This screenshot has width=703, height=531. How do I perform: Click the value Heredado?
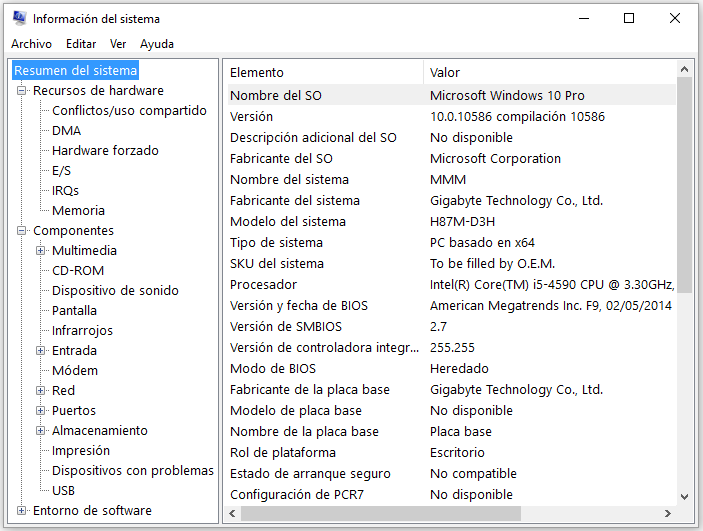tap(459, 369)
